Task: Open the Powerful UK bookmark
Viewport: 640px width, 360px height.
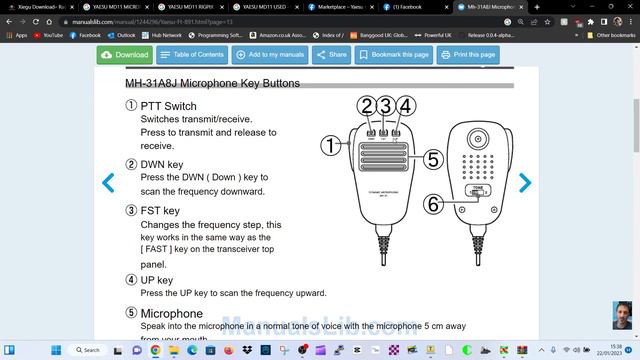Action: pyautogui.click(x=433, y=36)
